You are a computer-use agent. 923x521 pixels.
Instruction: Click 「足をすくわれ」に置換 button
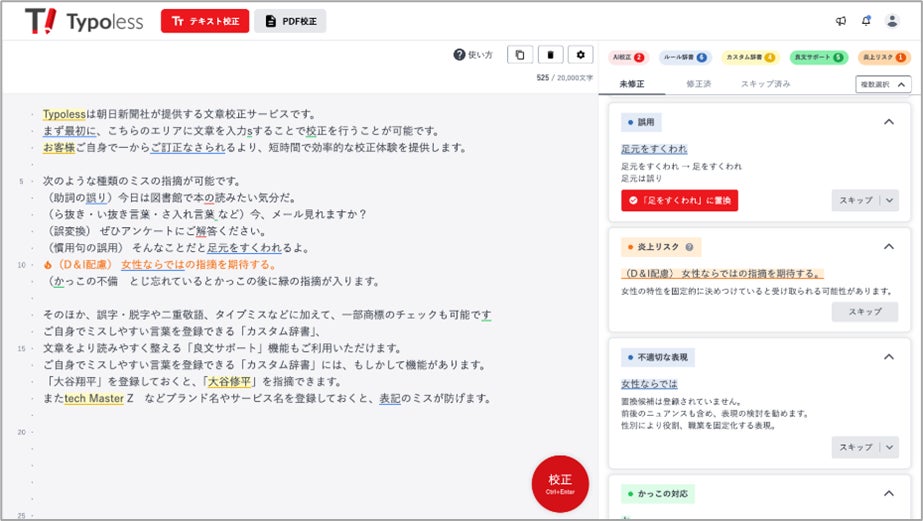679,200
